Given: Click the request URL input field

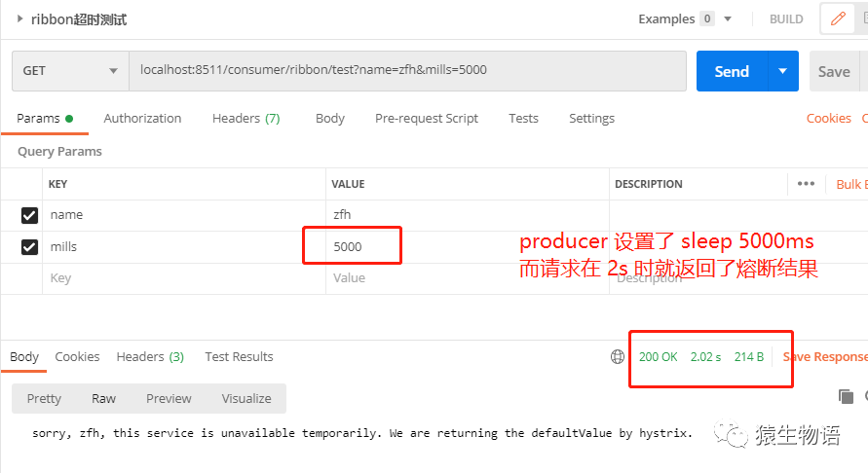Looking at the screenshot, I should pyautogui.click(x=407, y=71).
